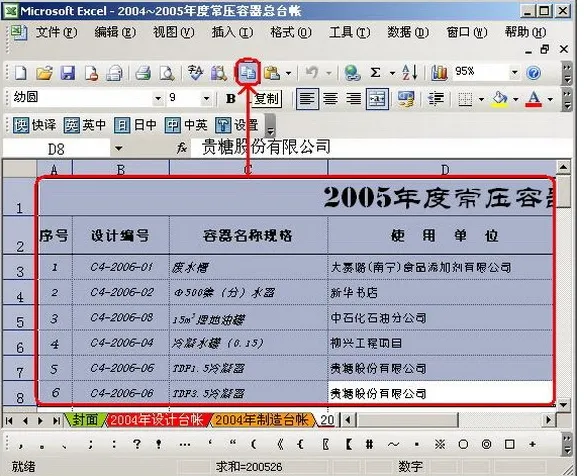Apply the yellow fill color bucket
Image resolution: width=584 pixels, height=476 pixels.
pos(500,99)
